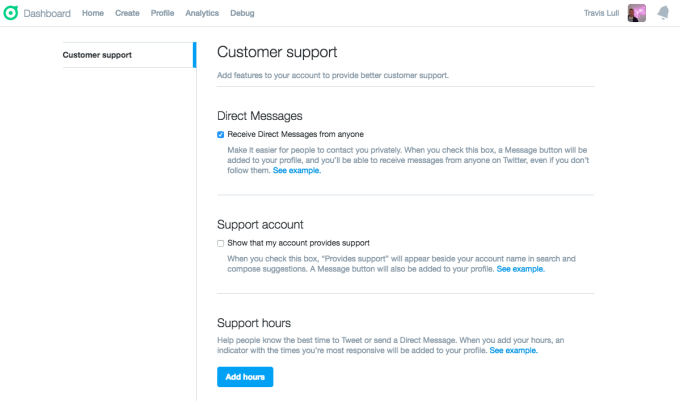Select Customer support in the sidebar
680x412 pixels.
point(97,54)
